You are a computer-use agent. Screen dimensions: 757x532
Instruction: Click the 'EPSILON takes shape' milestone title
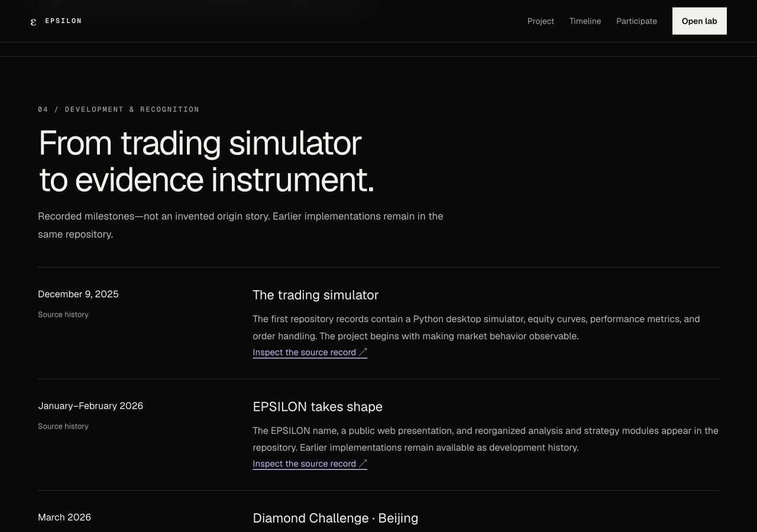318,407
